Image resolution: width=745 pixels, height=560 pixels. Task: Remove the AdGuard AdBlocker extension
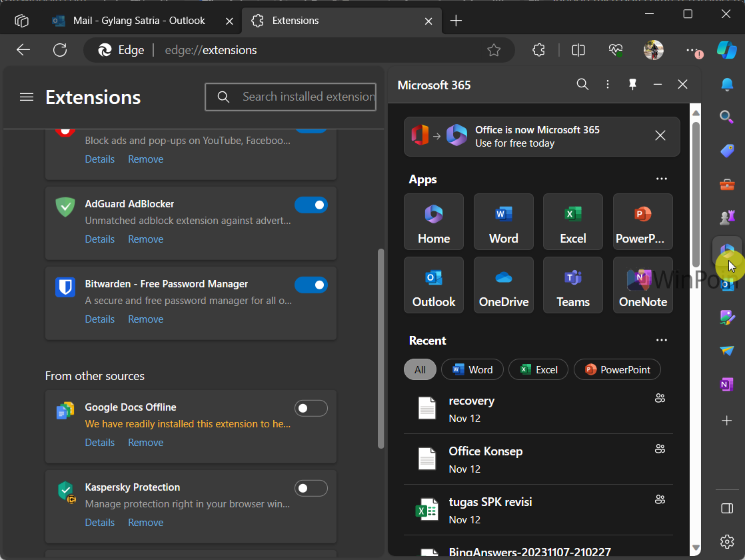(146, 239)
